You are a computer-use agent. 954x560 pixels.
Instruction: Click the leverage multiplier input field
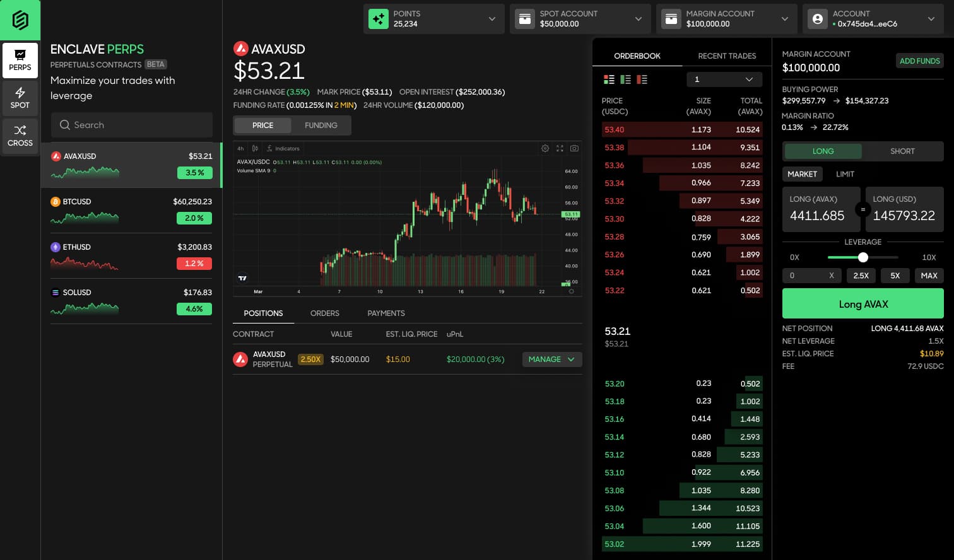812,276
